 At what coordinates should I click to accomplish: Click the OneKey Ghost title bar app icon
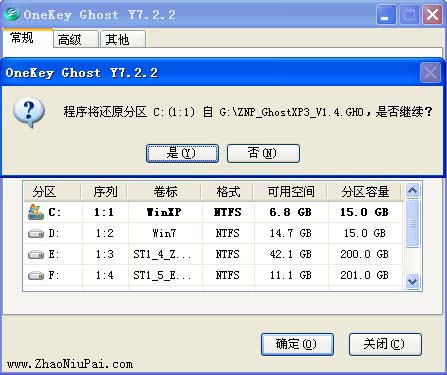12,14
